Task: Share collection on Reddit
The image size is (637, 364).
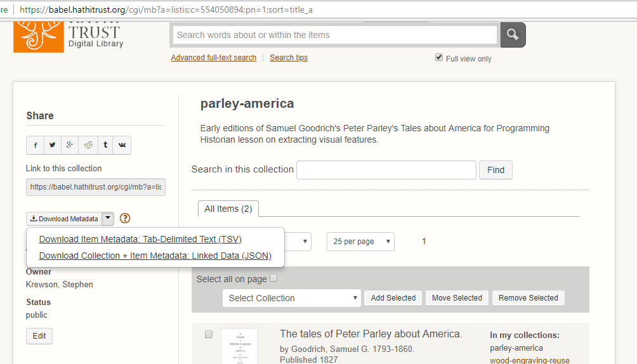Action: (x=88, y=145)
